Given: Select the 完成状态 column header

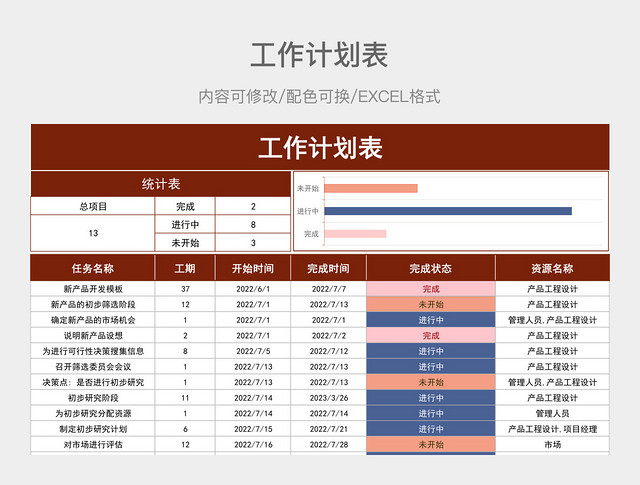Looking at the screenshot, I should (x=431, y=268).
